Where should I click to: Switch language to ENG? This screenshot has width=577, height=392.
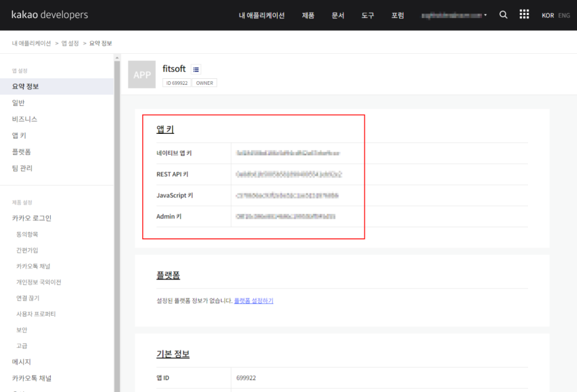point(564,16)
